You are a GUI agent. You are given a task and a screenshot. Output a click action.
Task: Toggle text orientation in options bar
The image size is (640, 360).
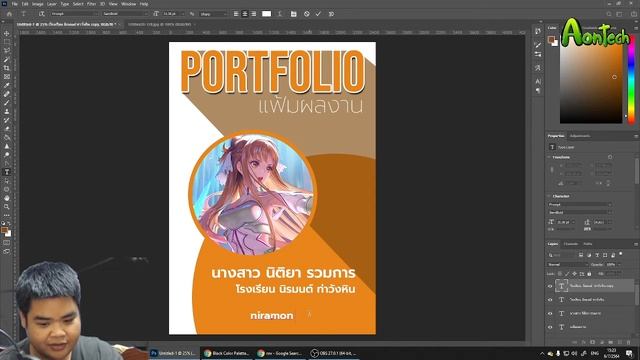[41, 14]
